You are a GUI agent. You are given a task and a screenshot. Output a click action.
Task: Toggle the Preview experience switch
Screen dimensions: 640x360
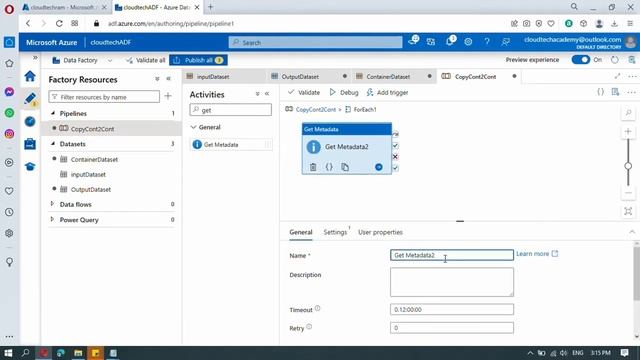tap(580, 60)
